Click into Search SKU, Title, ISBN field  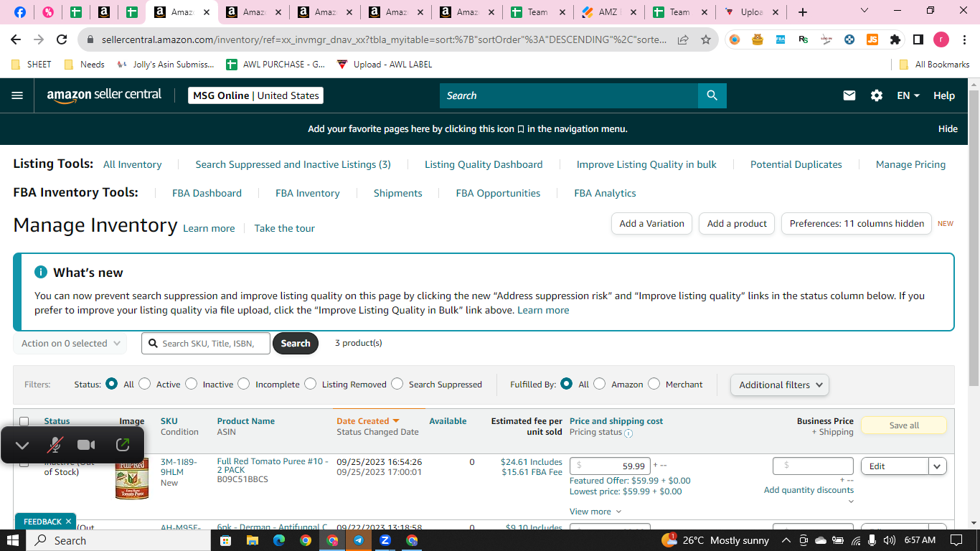click(x=206, y=344)
